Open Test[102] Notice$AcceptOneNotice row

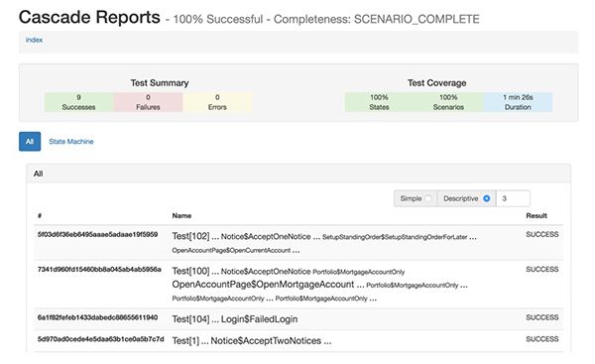point(298,243)
